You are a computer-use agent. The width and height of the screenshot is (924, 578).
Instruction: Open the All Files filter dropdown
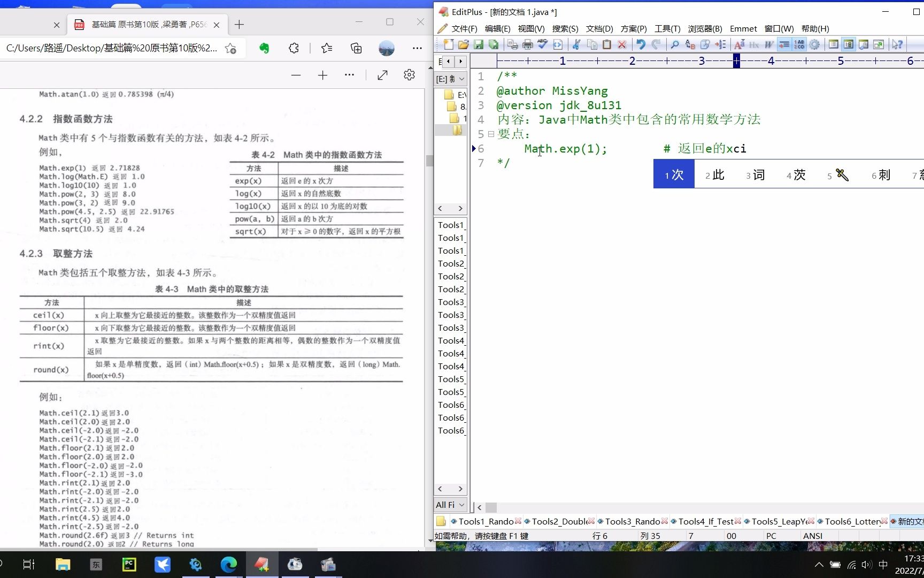450,505
